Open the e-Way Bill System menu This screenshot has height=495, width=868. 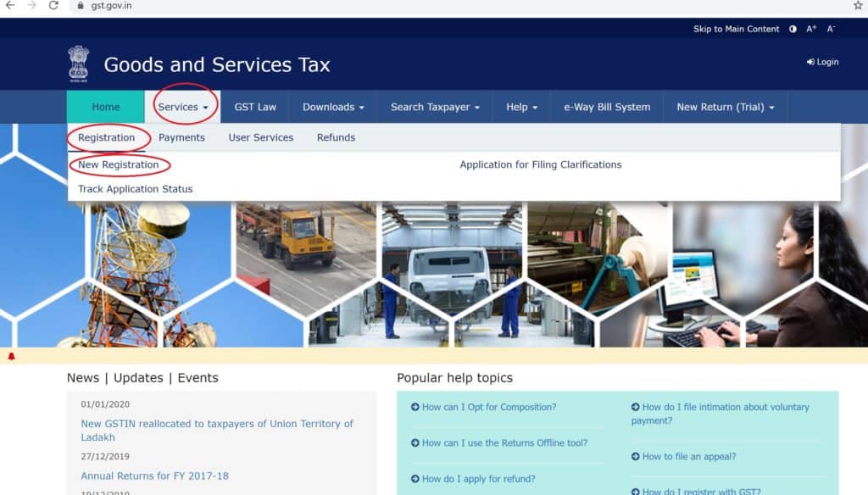[607, 107]
